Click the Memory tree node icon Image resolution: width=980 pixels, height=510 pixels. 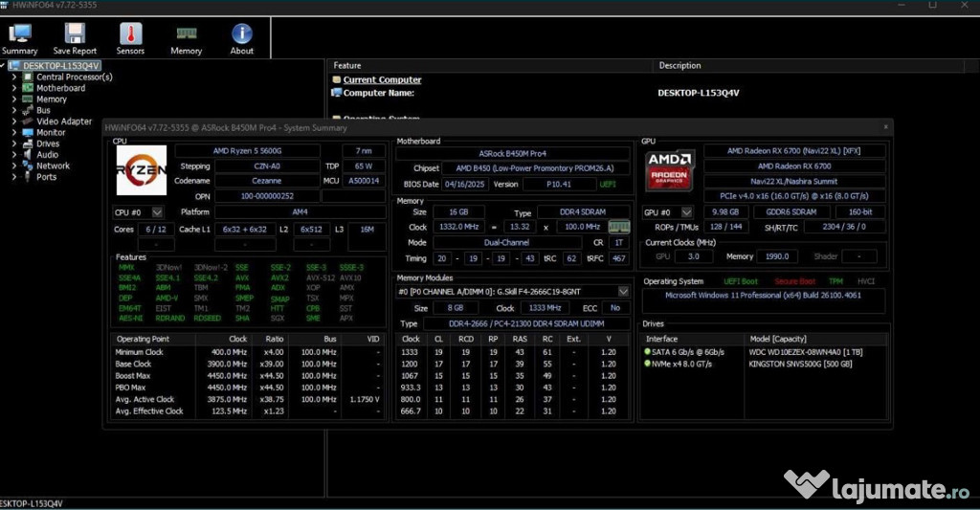point(28,100)
